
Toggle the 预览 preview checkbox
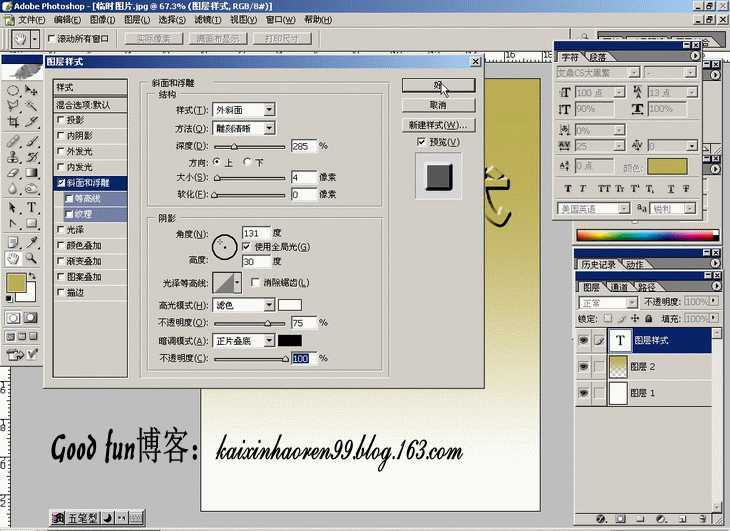pyautogui.click(x=421, y=141)
